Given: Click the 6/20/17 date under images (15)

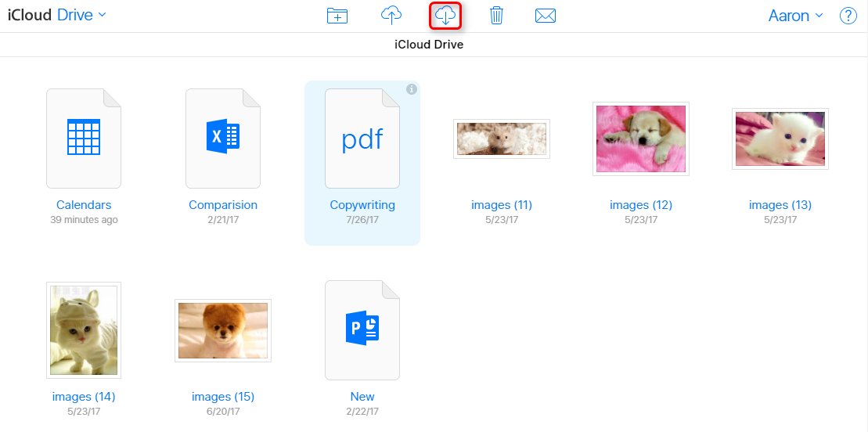Looking at the screenshot, I should point(223,412).
